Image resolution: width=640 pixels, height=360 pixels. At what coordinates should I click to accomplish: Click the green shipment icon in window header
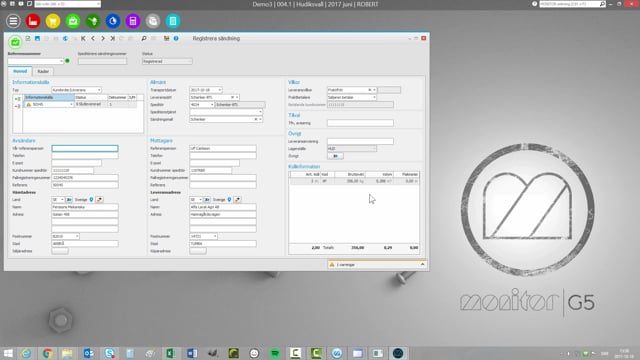pos(15,42)
